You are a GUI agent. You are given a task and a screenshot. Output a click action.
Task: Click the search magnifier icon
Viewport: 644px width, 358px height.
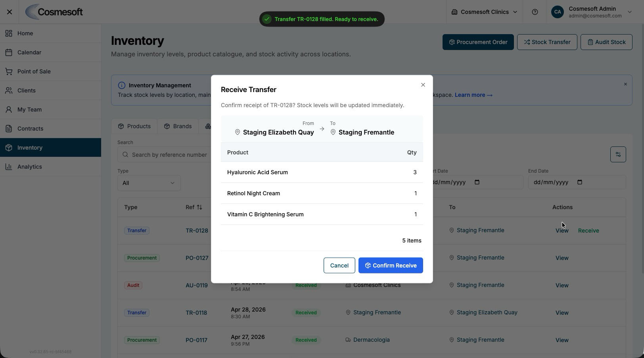pyautogui.click(x=125, y=155)
